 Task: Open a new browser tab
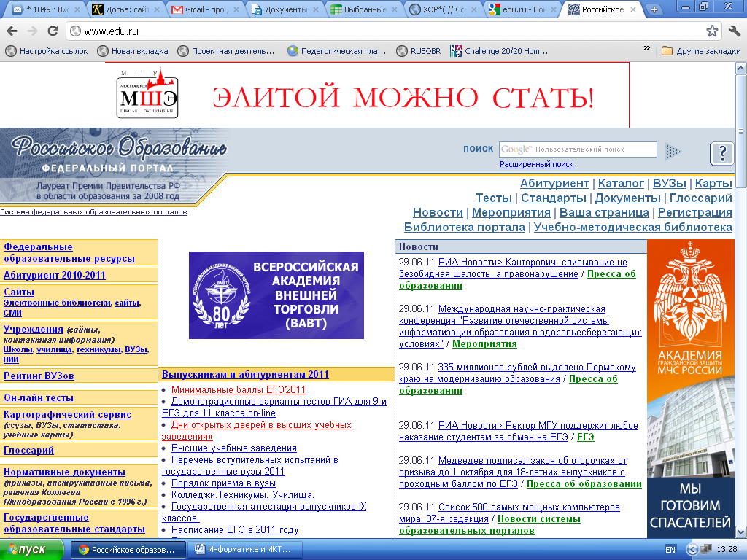(654, 9)
